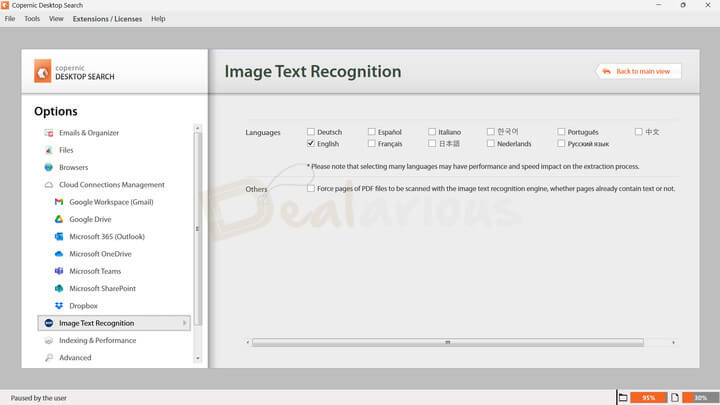Click the Microsoft SharePoint icon
This screenshot has width=720, height=405.
59,288
